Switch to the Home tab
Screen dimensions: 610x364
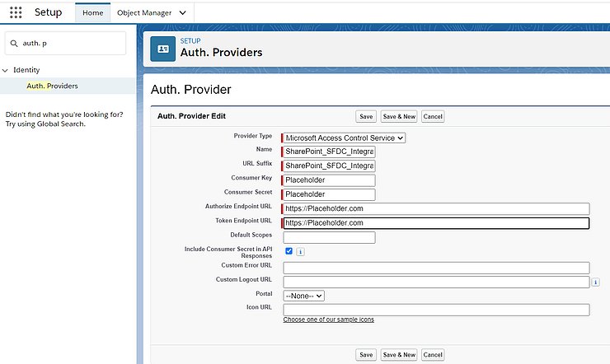(x=93, y=13)
